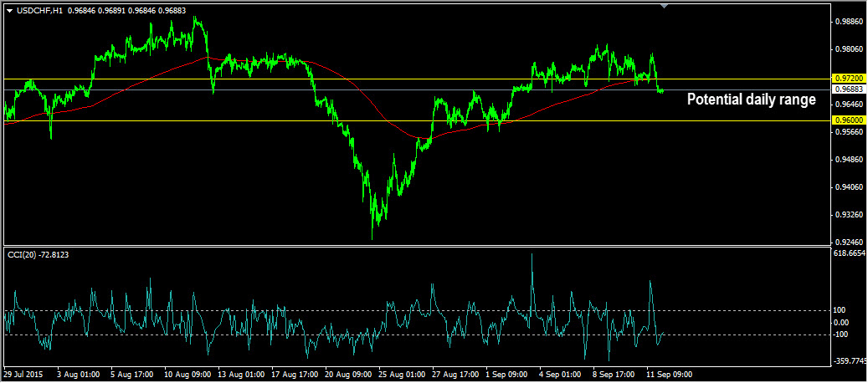The width and height of the screenshot is (868, 383).
Task: Click the OHLC values 0.96846 0.96891 0.96846 0.96883
Action: click(x=126, y=11)
